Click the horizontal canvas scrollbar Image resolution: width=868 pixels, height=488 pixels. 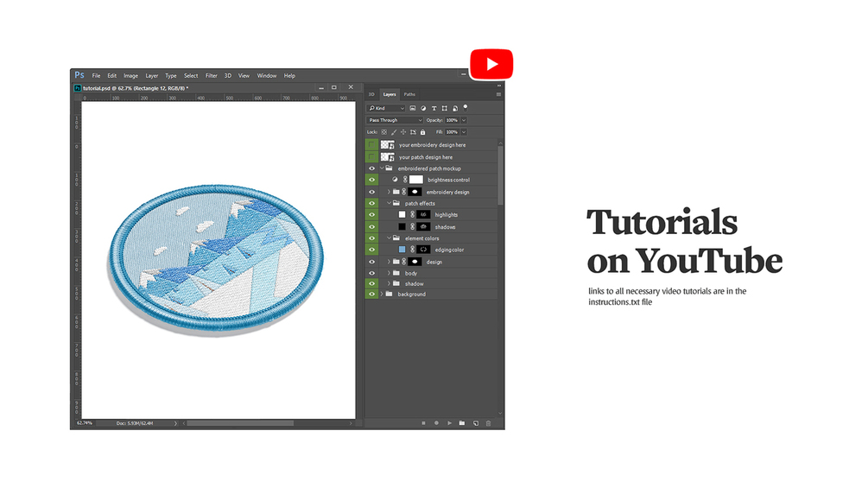click(240, 423)
